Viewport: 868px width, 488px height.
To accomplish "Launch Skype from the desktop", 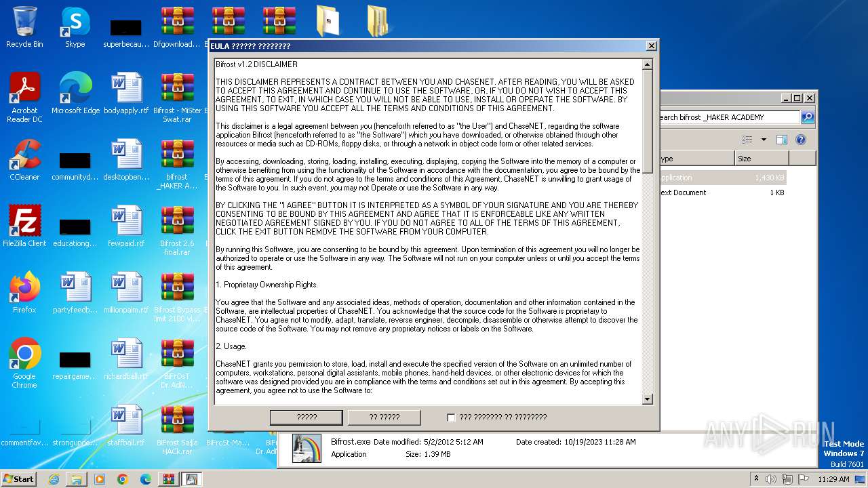I will coord(75,27).
